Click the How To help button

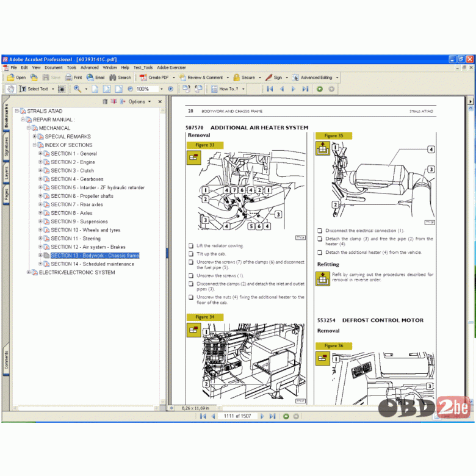(225, 89)
